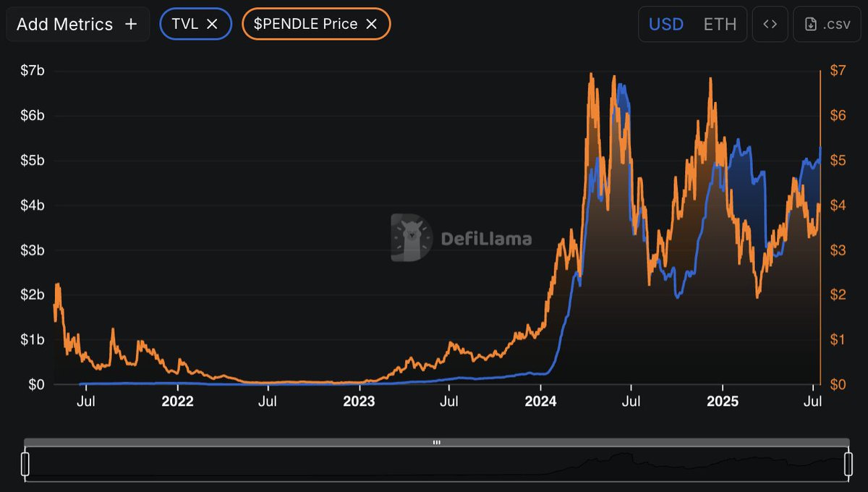Click the 2022 x-axis label
Image resolution: width=868 pixels, height=492 pixels.
click(x=177, y=402)
